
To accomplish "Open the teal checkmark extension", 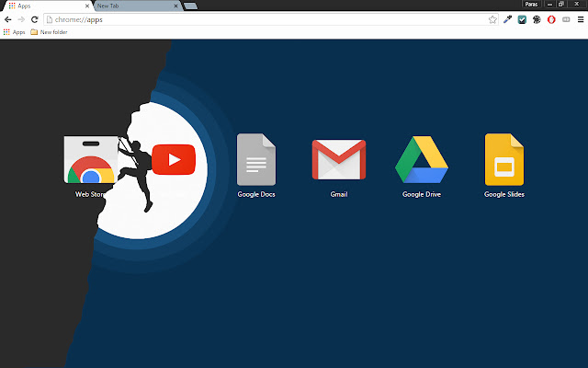I will 522,19.
